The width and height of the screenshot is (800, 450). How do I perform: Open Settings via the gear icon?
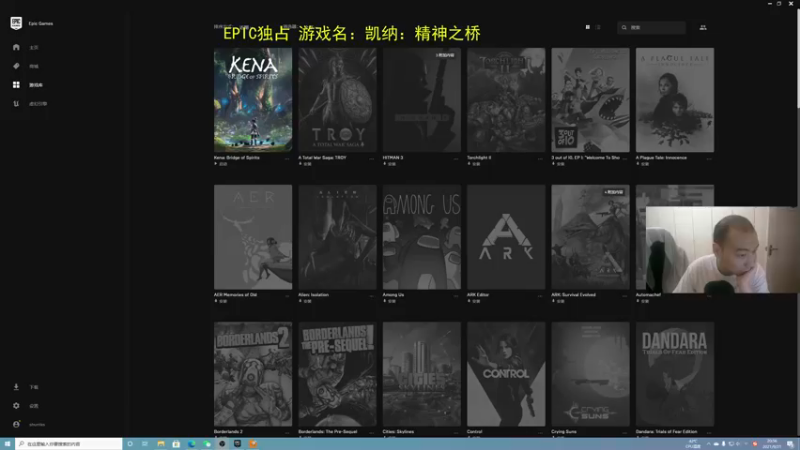16,406
